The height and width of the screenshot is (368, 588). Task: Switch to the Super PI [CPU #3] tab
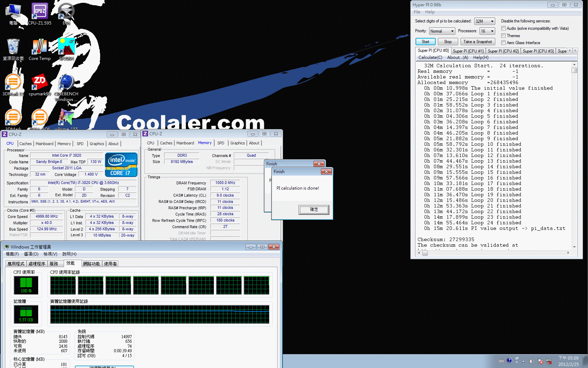click(x=538, y=51)
